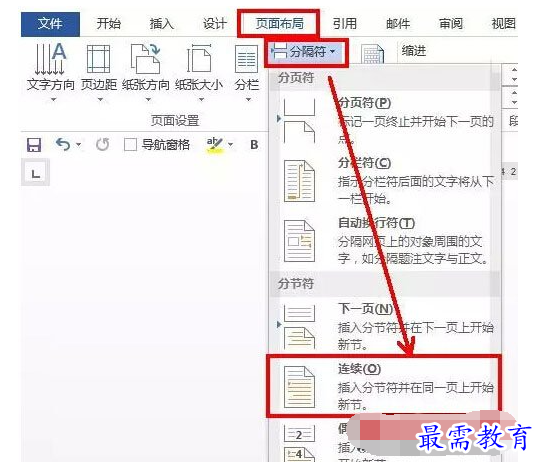Select 自动换行符(T) text wrapping break
Screen dimensions: 540x469
[385, 241]
